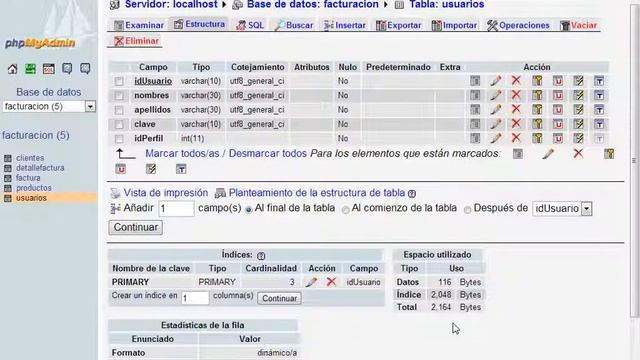Select 'Al final de la tabla' radio
The image size is (640, 360).
(x=248, y=209)
